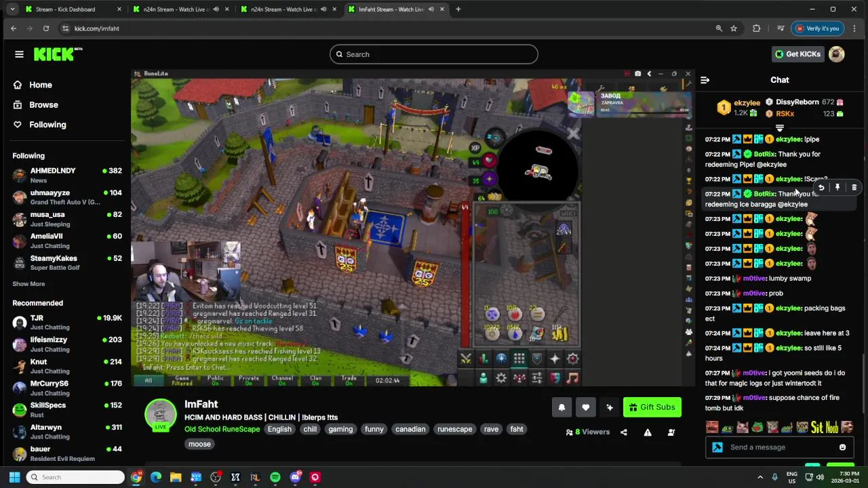
Task: Open File Explorer from the taskbar
Action: tap(176, 477)
